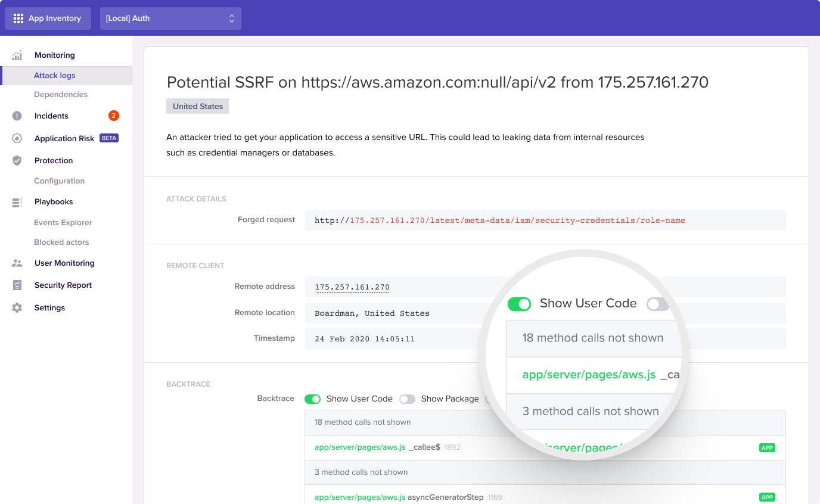Go to Dependencies in the sidebar
Image resolution: width=820 pixels, height=504 pixels.
point(61,95)
